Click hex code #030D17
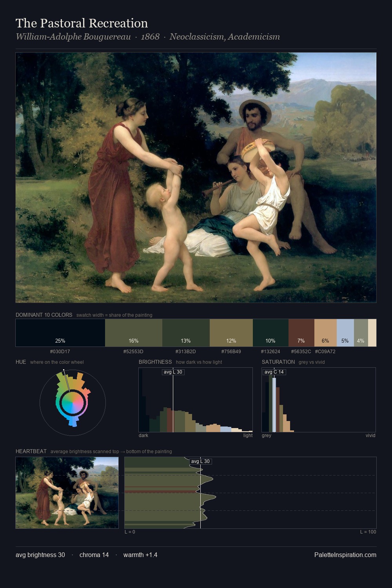The width and height of the screenshot is (392, 588). coord(60,352)
